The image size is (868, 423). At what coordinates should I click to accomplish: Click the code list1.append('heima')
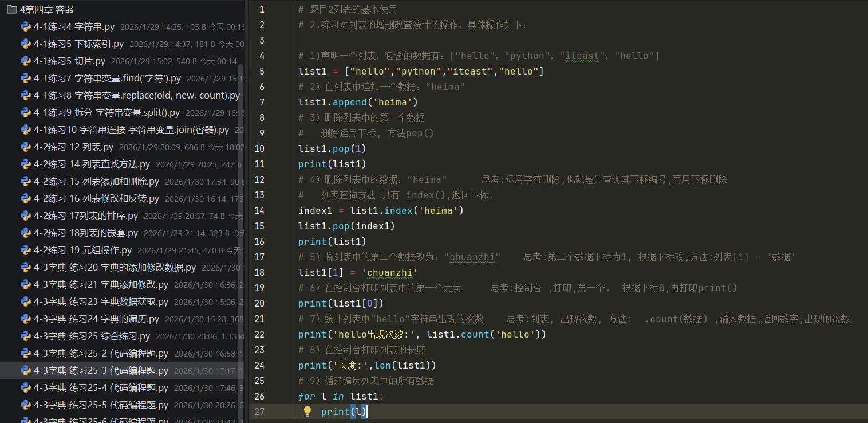pyautogui.click(x=358, y=102)
